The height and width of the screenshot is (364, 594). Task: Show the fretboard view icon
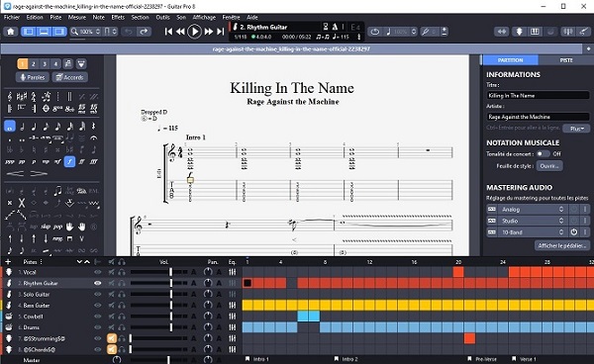tap(520, 32)
